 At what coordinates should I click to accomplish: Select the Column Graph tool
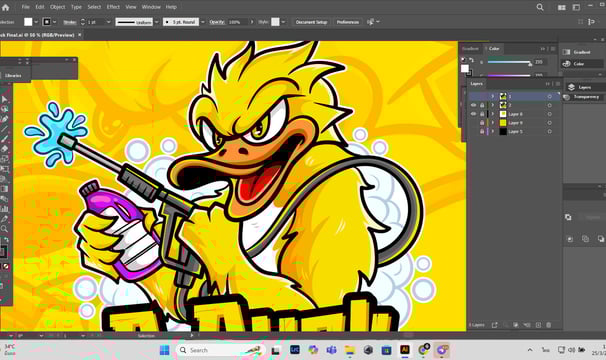coord(4,209)
